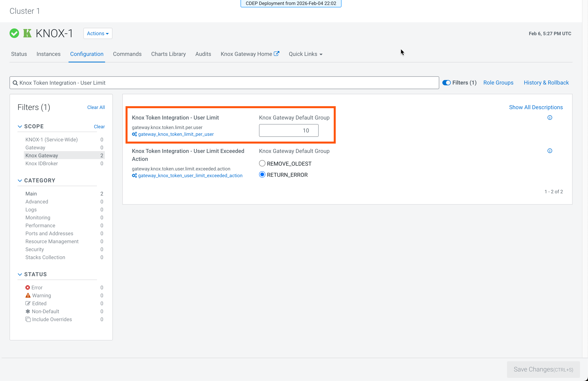Select the RETURN_ERROR radio option
This screenshot has height=381, width=588.
pyautogui.click(x=262, y=175)
